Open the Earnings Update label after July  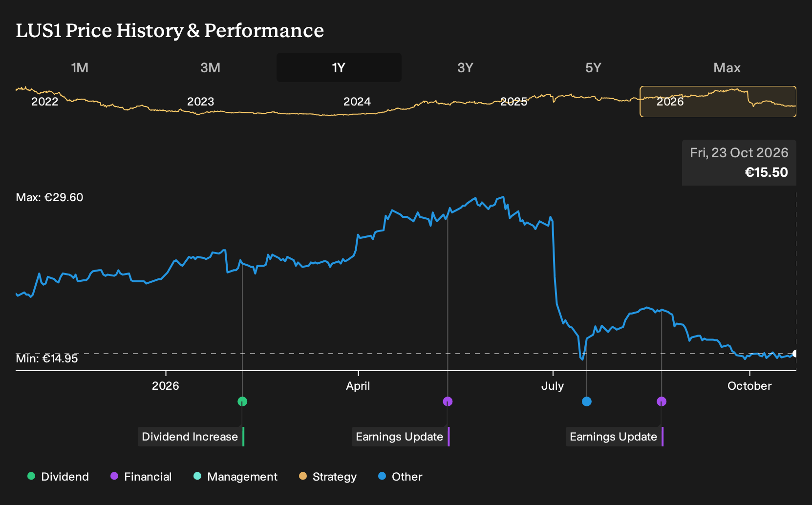point(615,437)
